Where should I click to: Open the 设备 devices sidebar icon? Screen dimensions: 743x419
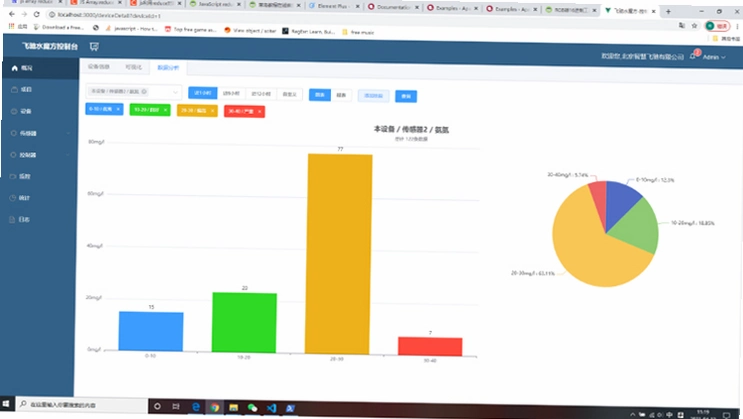click(x=14, y=111)
